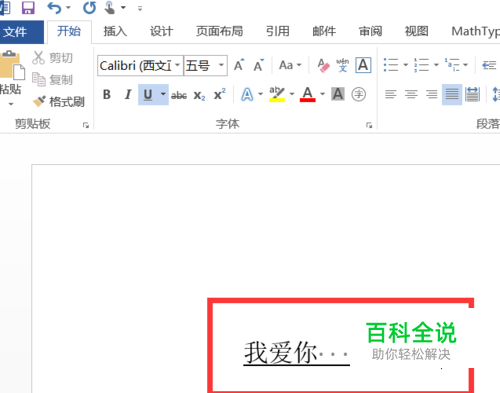Redo the last action with the circular arrow
Image resolution: width=500 pixels, height=393 pixels.
89,7
